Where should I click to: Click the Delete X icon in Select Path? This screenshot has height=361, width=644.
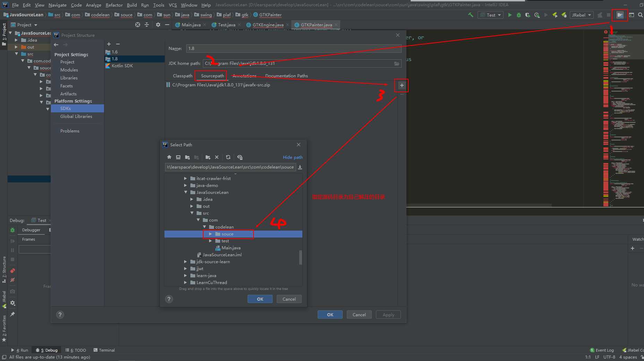click(217, 157)
